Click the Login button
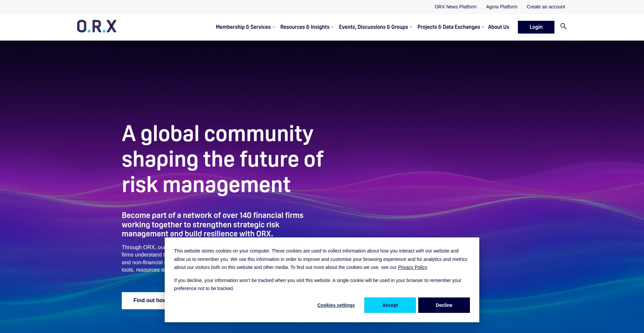 [536, 27]
